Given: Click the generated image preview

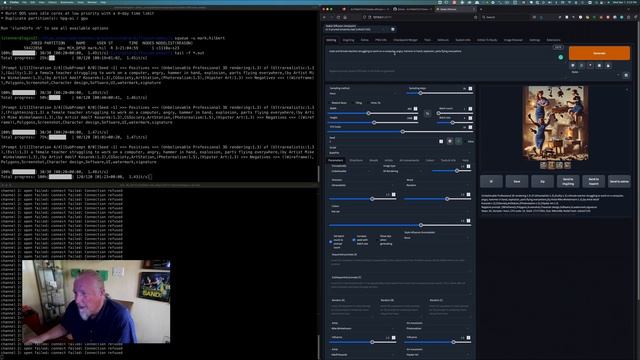Looking at the screenshot, I should click(555, 123).
